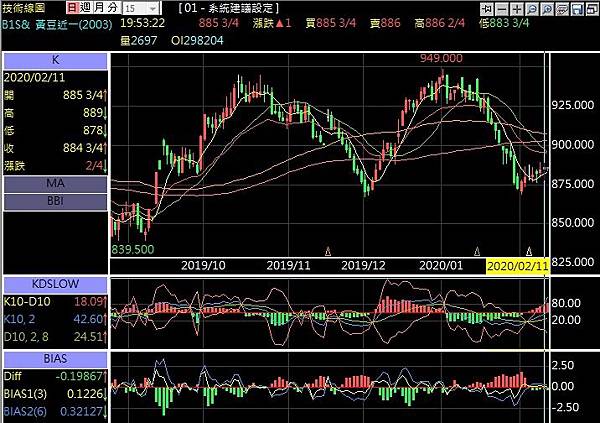Click the 900.000 price axis label

coord(572,145)
